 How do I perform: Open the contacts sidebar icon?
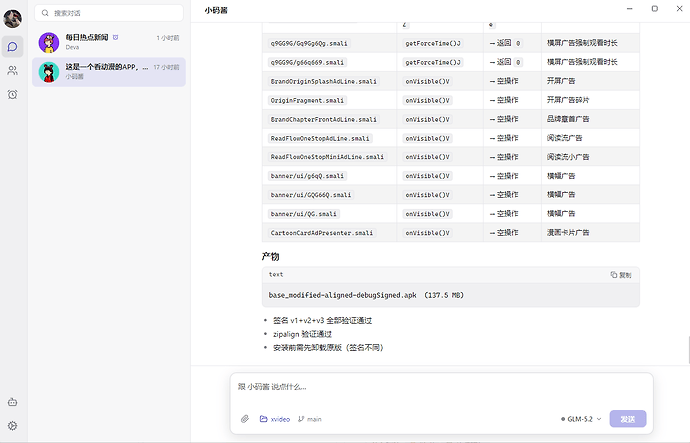(x=12, y=70)
